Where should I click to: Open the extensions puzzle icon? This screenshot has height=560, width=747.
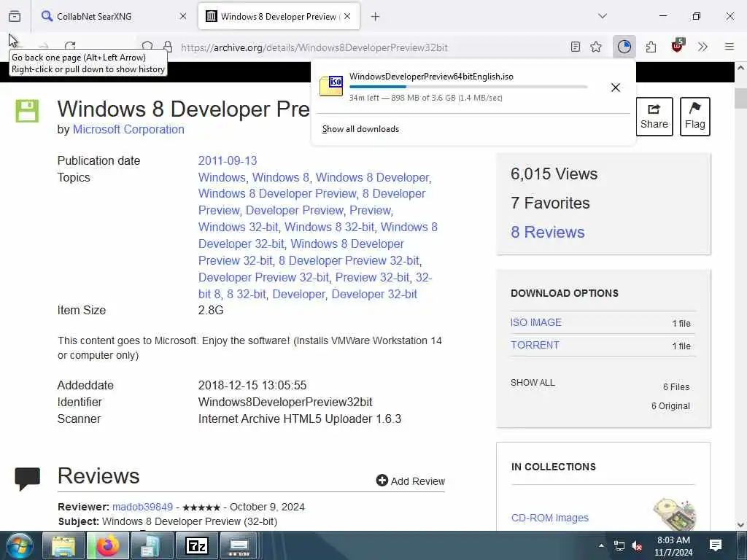pos(651,47)
